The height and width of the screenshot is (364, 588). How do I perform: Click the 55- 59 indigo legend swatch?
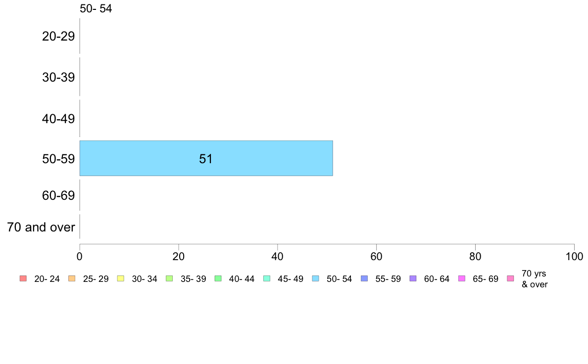(364, 278)
